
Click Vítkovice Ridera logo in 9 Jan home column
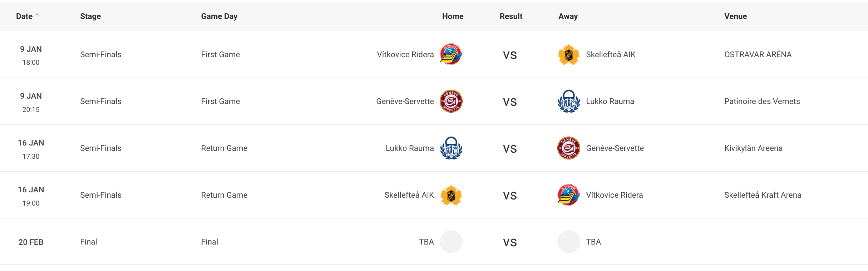coord(451,54)
